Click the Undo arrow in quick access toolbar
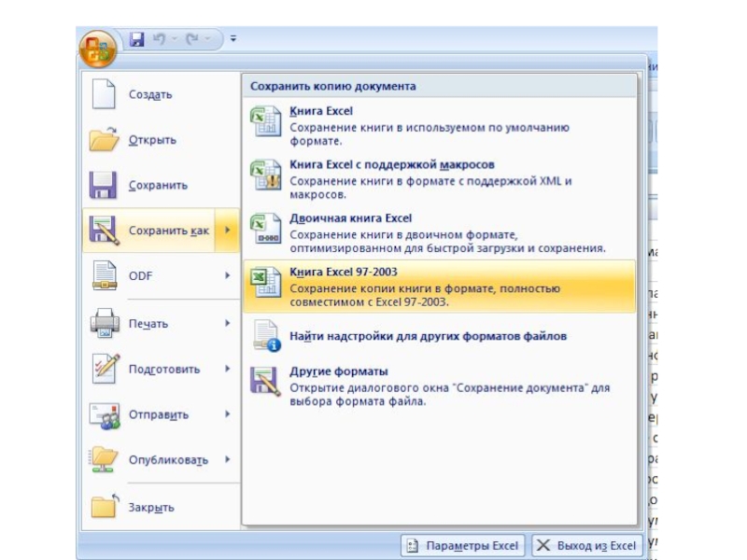 tap(159, 38)
